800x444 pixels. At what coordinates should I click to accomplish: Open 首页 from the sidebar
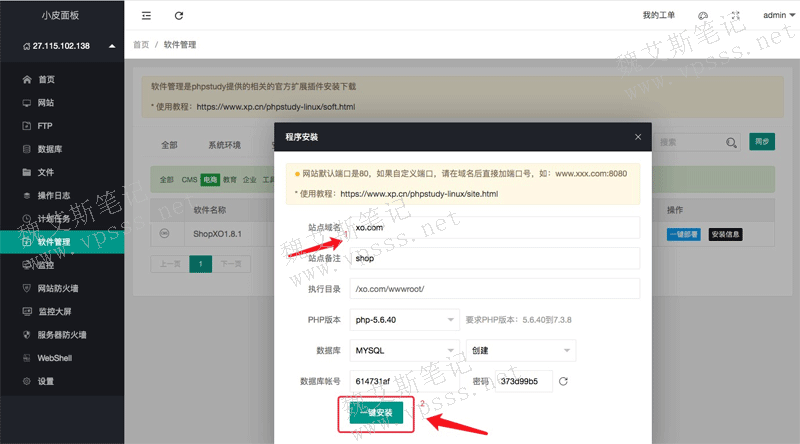tap(46, 79)
